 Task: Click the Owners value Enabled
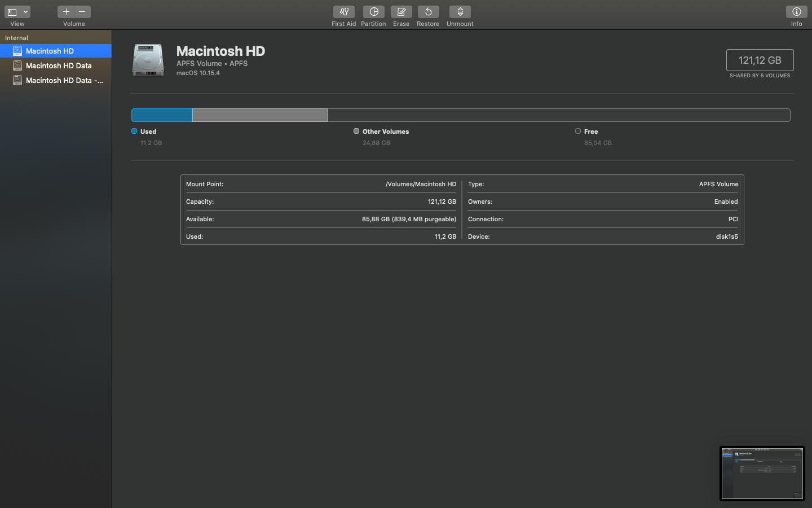[726, 202]
